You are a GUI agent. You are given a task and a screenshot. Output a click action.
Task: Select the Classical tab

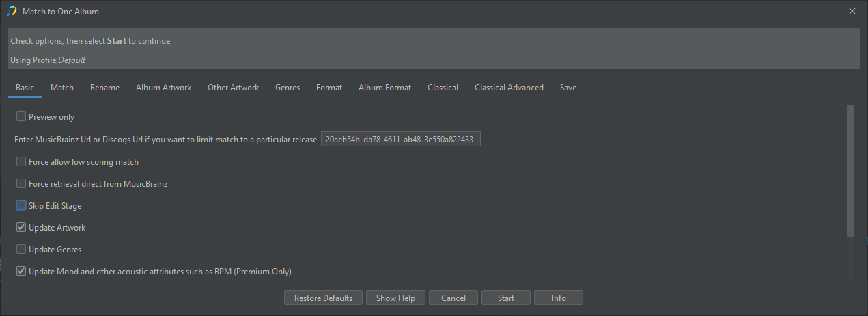[x=443, y=88]
